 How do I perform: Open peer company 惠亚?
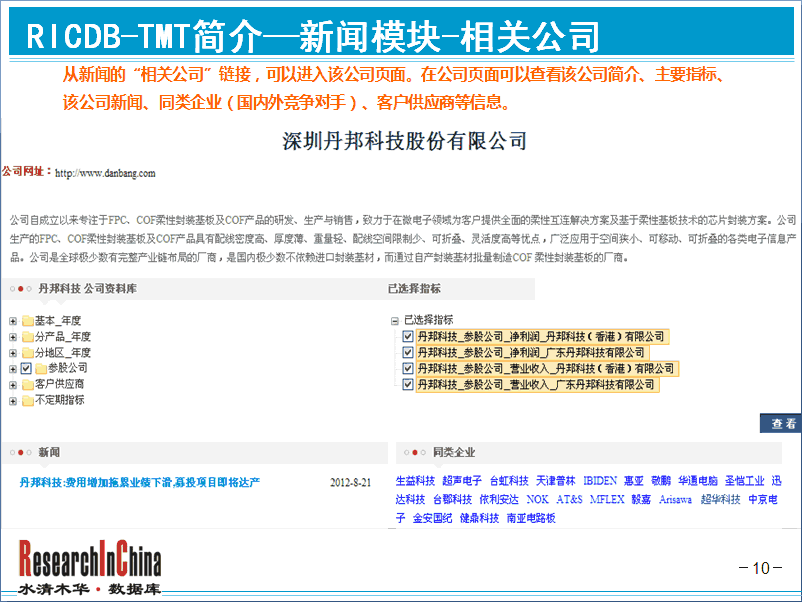[x=634, y=481]
